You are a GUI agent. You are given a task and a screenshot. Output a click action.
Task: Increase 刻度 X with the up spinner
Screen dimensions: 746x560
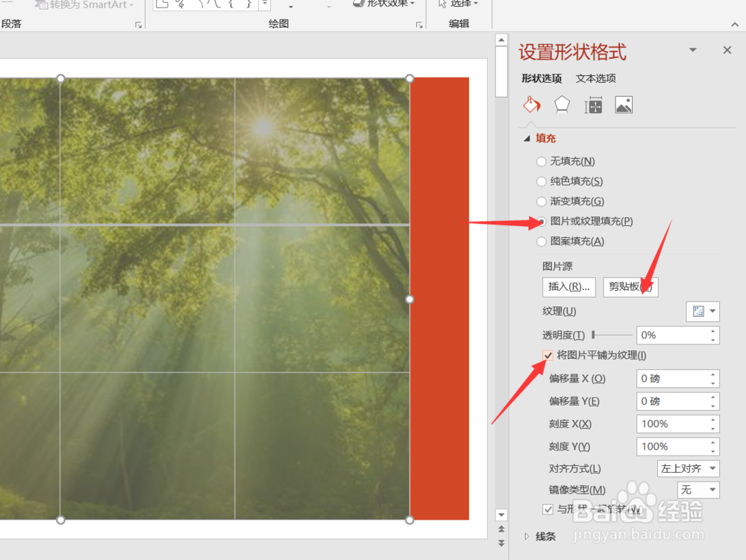click(712, 420)
